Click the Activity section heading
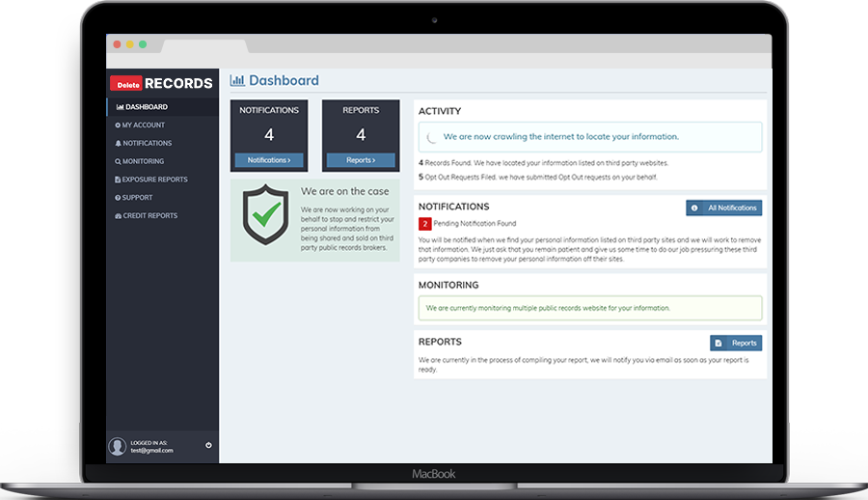The height and width of the screenshot is (500, 868). [440, 111]
